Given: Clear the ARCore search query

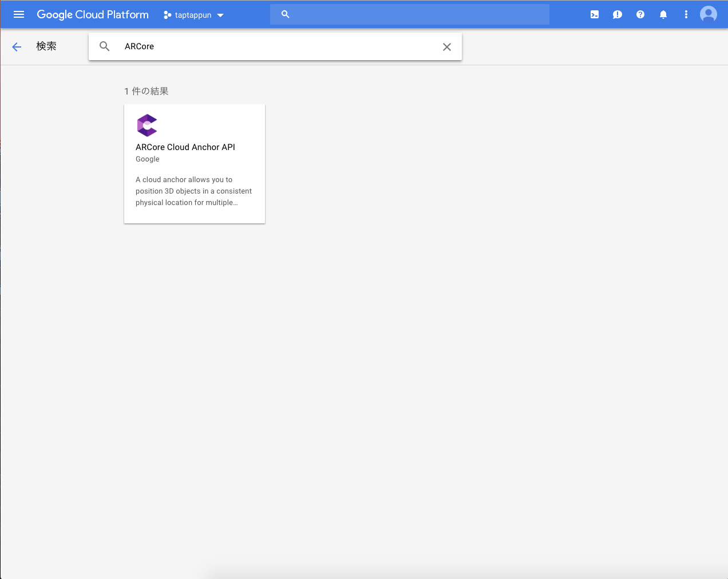Looking at the screenshot, I should click(447, 47).
